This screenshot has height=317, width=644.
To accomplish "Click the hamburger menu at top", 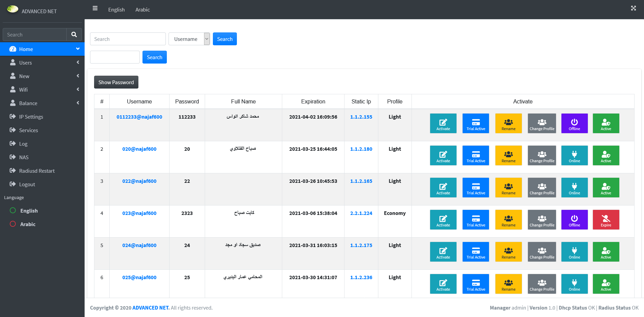I will coord(95,8).
